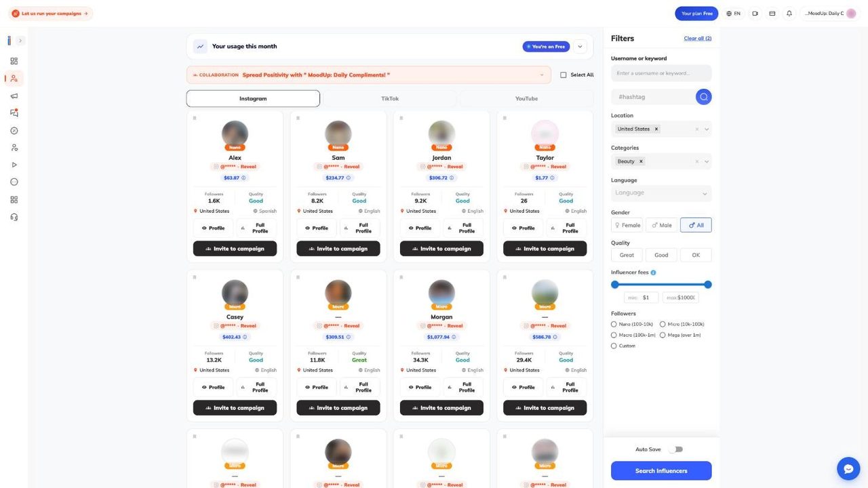Expand the usage this month panel
Image resolution: width=868 pixels, height=488 pixels.
coord(580,47)
